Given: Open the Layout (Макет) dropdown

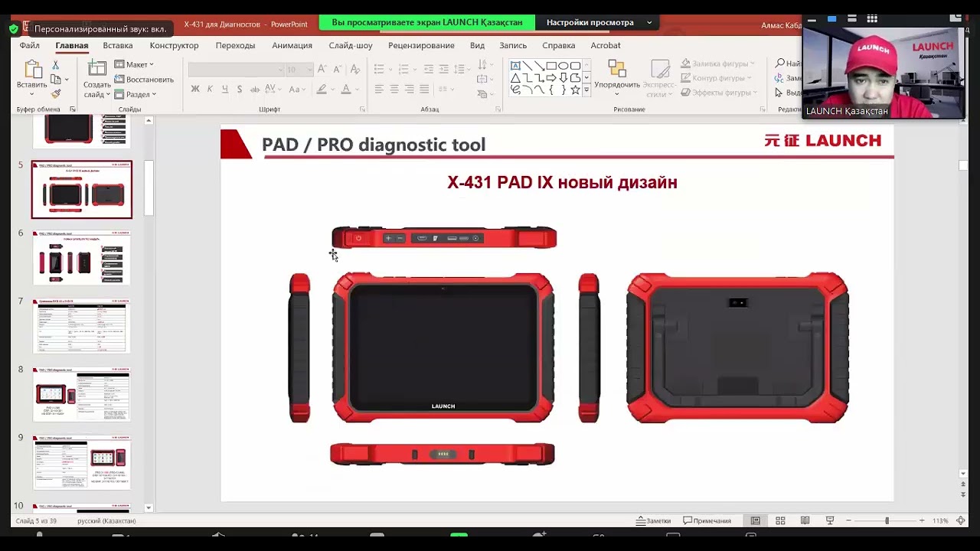Looking at the screenshot, I should tap(134, 64).
